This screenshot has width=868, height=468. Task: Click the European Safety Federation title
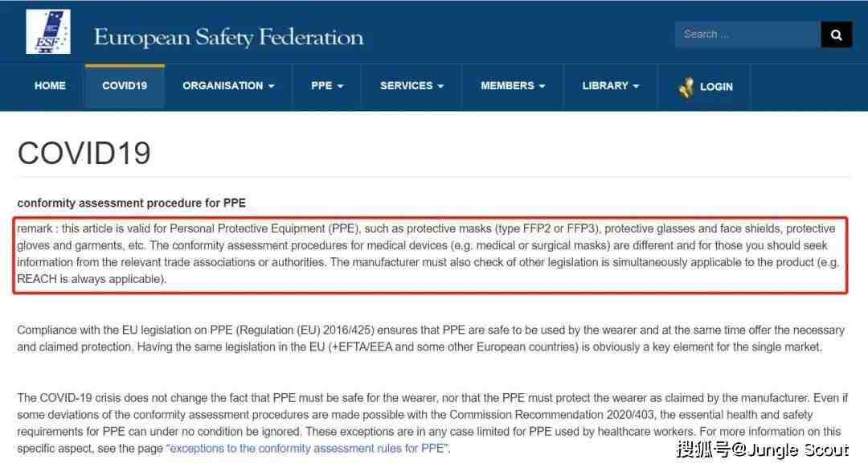click(228, 37)
